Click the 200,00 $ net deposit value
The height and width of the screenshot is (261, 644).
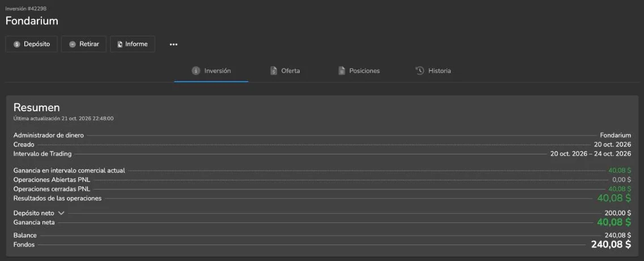[x=618, y=213]
